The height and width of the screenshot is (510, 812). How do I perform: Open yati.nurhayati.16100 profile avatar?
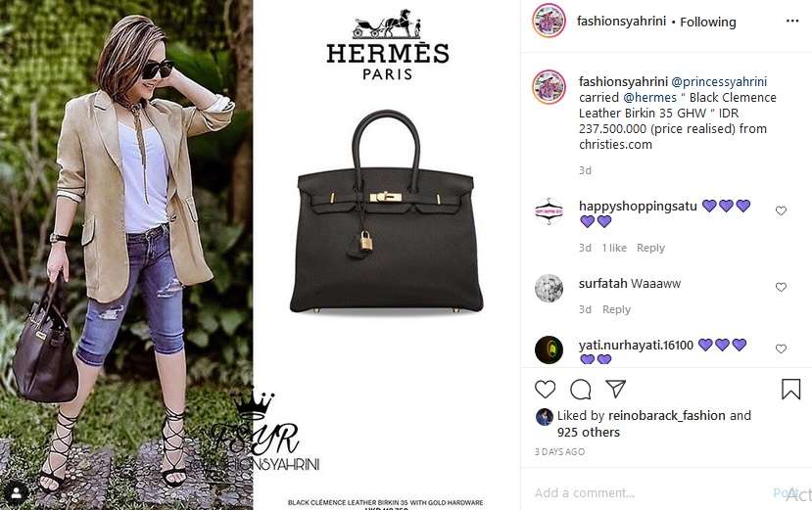coord(549,349)
